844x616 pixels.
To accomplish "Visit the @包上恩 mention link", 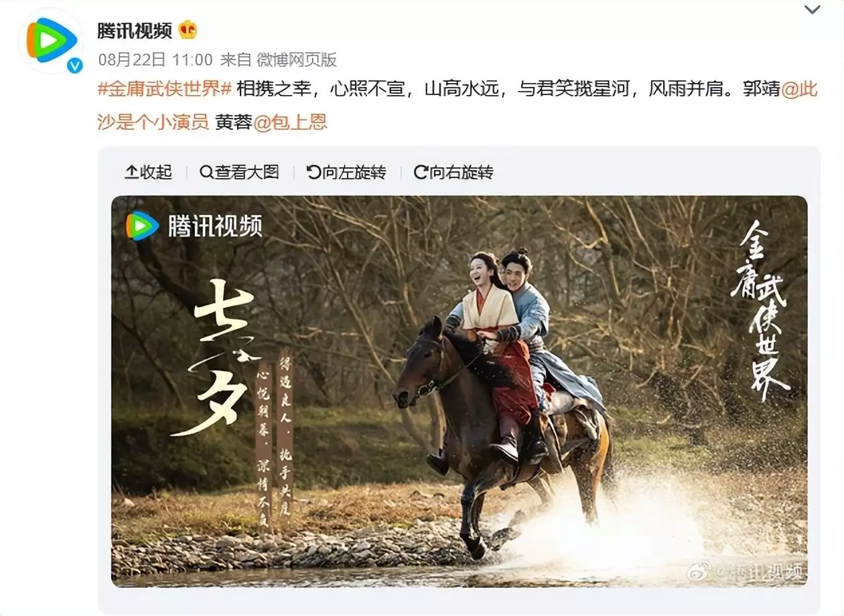I will pos(290,123).
